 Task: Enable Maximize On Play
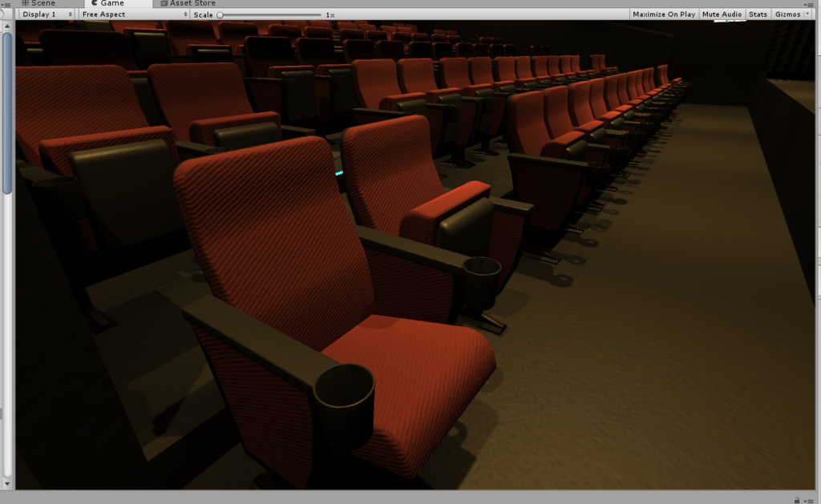coord(663,14)
